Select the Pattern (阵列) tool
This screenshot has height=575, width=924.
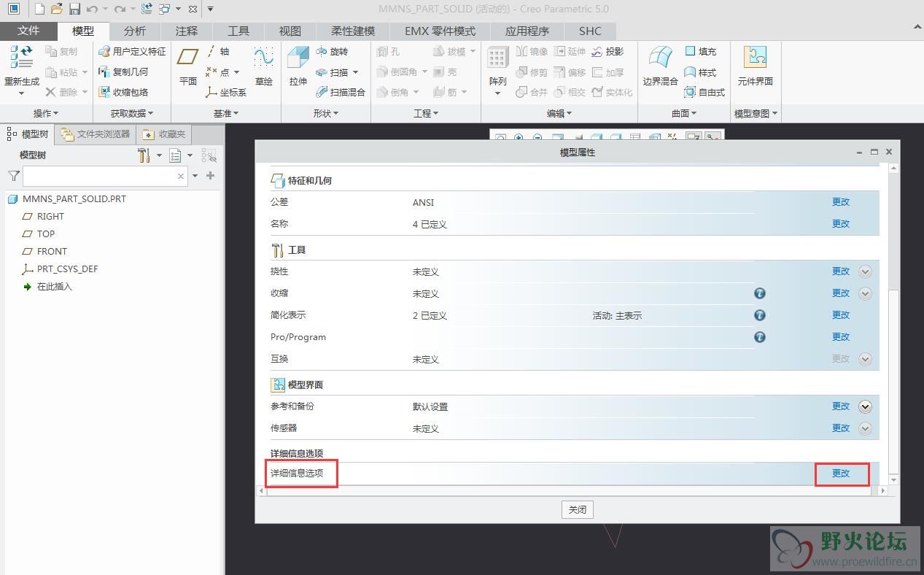(x=498, y=67)
